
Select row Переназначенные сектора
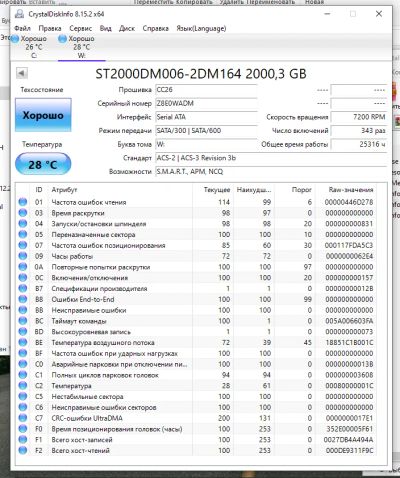tap(197, 234)
